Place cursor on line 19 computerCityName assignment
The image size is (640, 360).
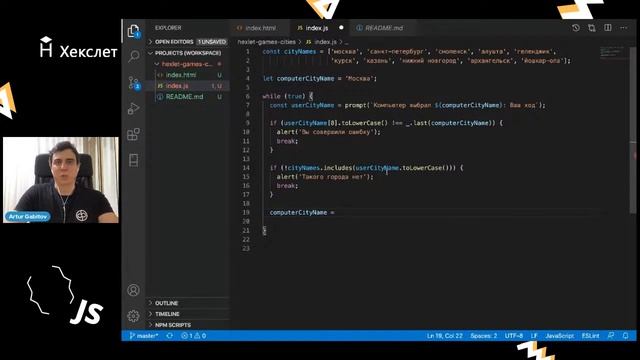coord(302,213)
